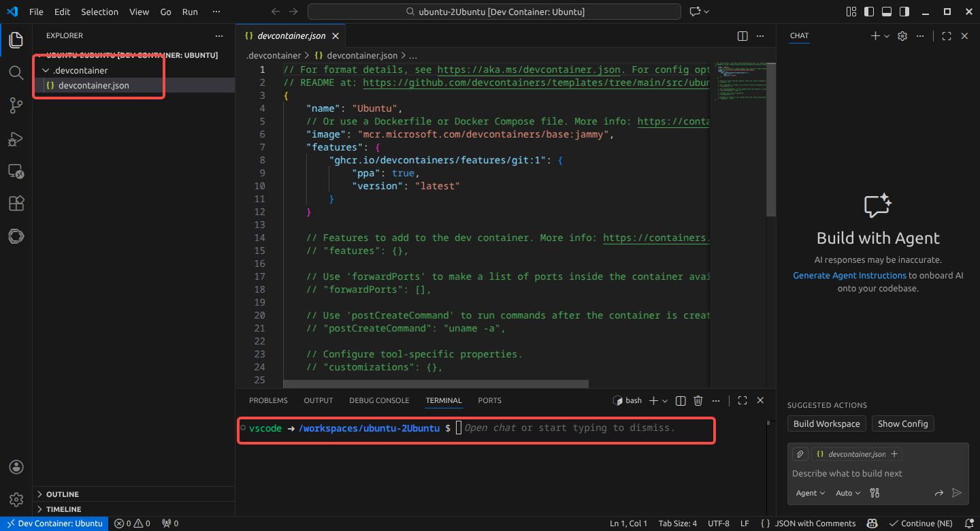Viewport: 980px width, 531px height.
Task: Kill the terminal with the trash icon
Action: [x=698, y=400]
